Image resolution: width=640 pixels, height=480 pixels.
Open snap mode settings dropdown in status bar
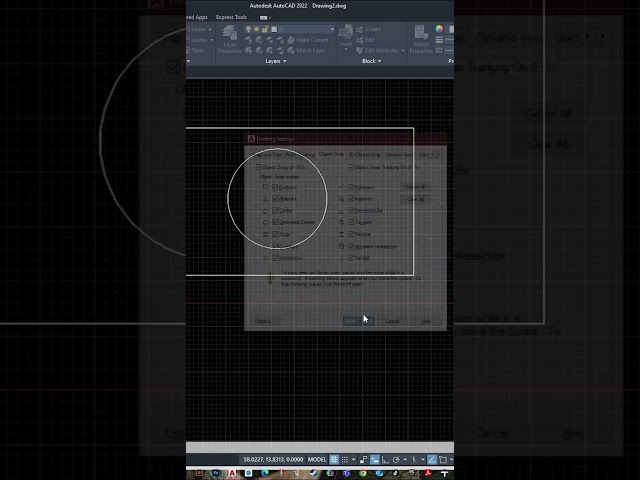click(x=353, y=460)
